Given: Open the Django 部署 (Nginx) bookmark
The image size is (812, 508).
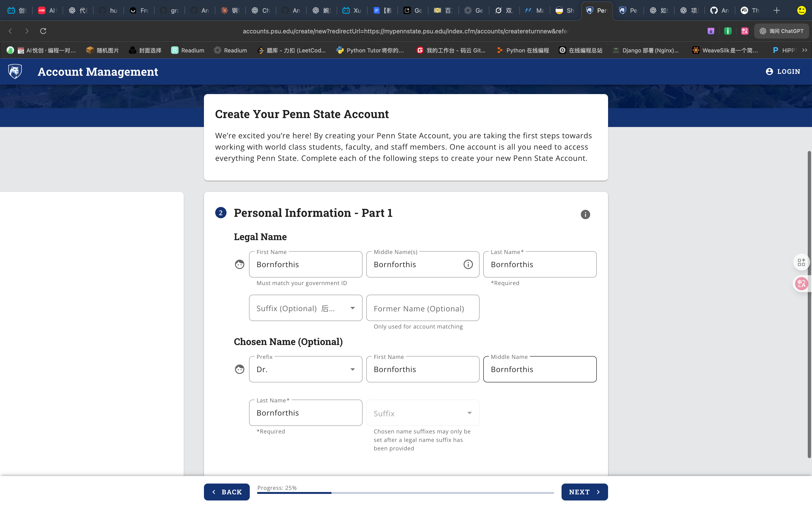Looking at the screenshot, I should [646, 50].
